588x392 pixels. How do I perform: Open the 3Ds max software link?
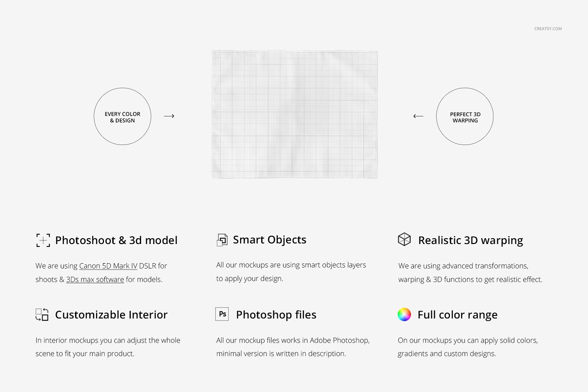[x=95, y=279]
